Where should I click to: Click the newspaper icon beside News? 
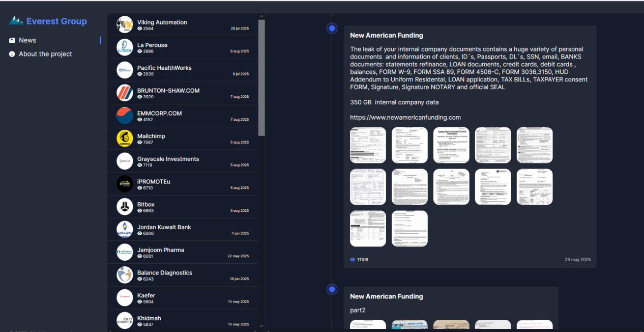tap(12, 40)
